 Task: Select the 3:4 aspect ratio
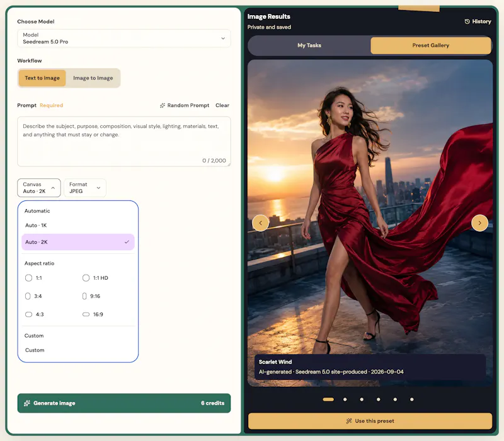pyautogui.click(x=33, y=296)
